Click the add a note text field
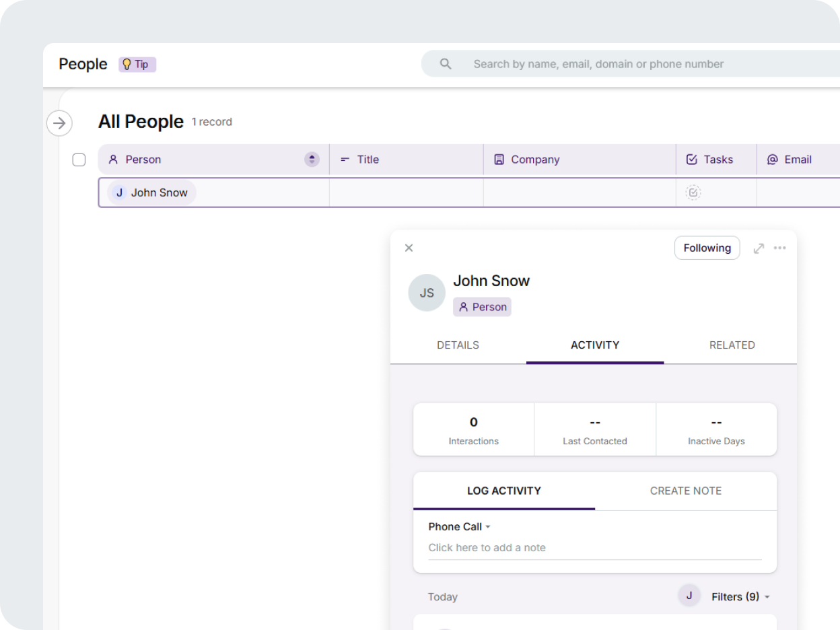This screenshot has width=840, height=630. pyautogui.click(x=594, y=548)
